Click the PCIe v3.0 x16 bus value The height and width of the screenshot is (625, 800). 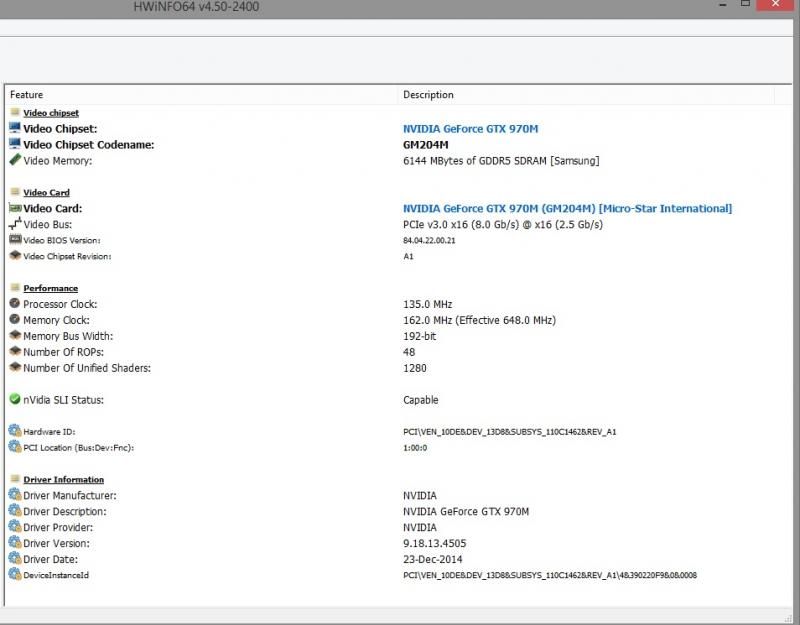[x=503, y=224]
